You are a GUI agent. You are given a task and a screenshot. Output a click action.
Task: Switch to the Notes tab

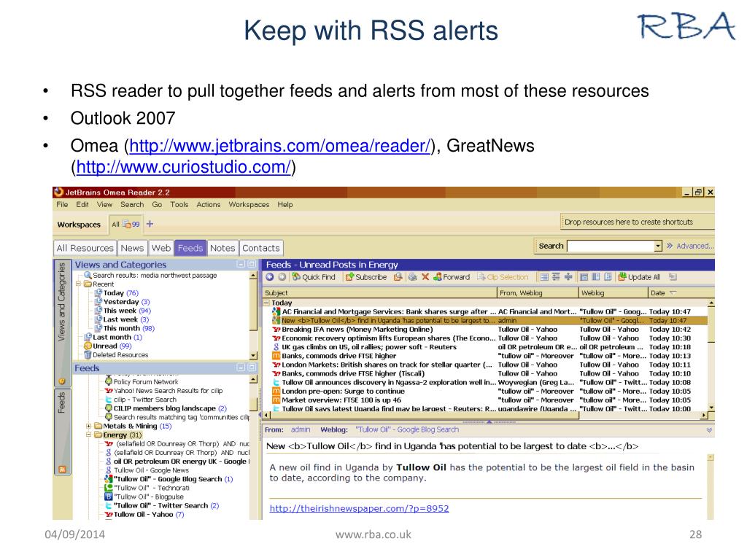click(222, 248)
